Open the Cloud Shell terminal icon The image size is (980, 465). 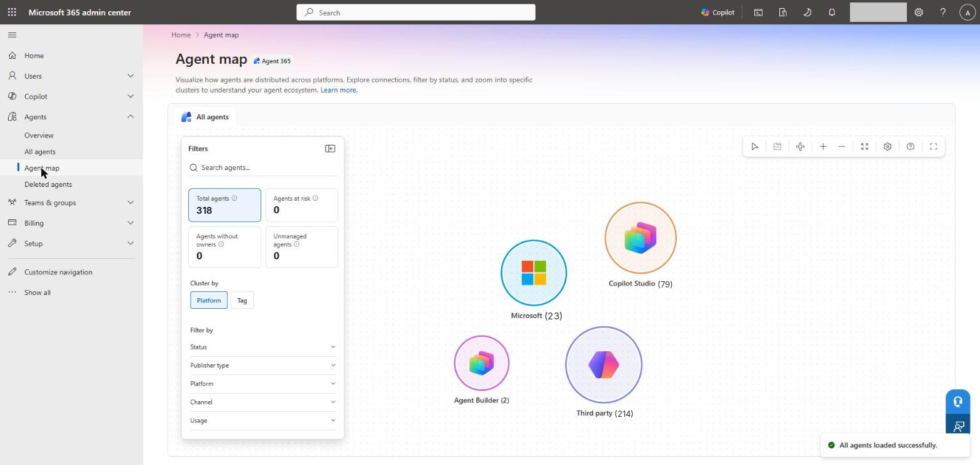point(758,12)
